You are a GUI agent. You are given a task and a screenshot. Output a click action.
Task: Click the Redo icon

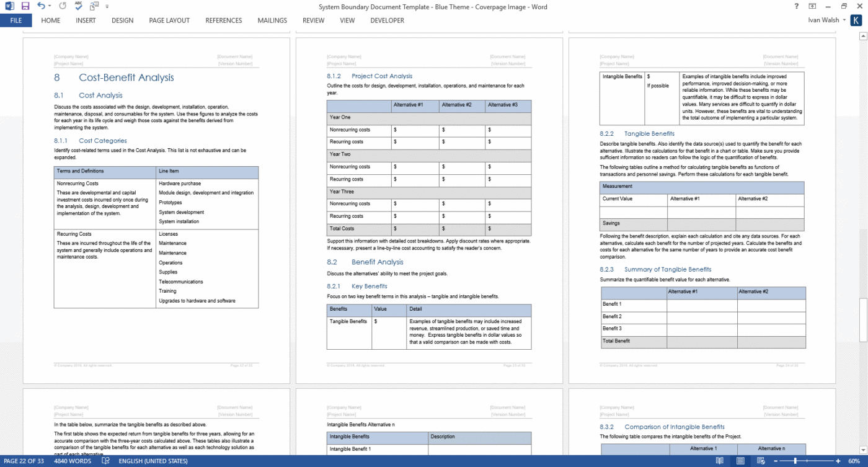63,6
